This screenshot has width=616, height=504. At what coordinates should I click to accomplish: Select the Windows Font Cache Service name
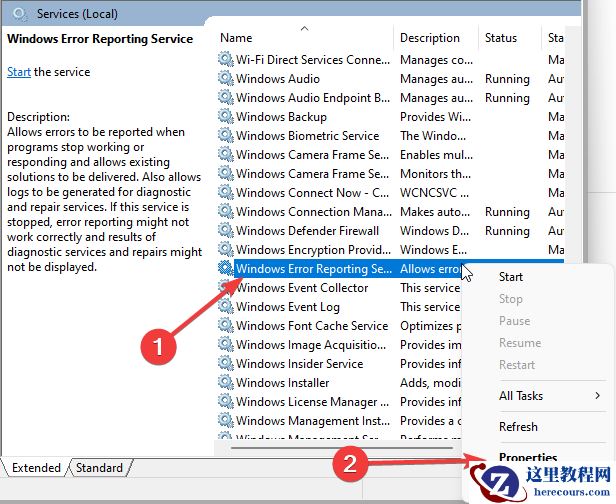point(312,326)
